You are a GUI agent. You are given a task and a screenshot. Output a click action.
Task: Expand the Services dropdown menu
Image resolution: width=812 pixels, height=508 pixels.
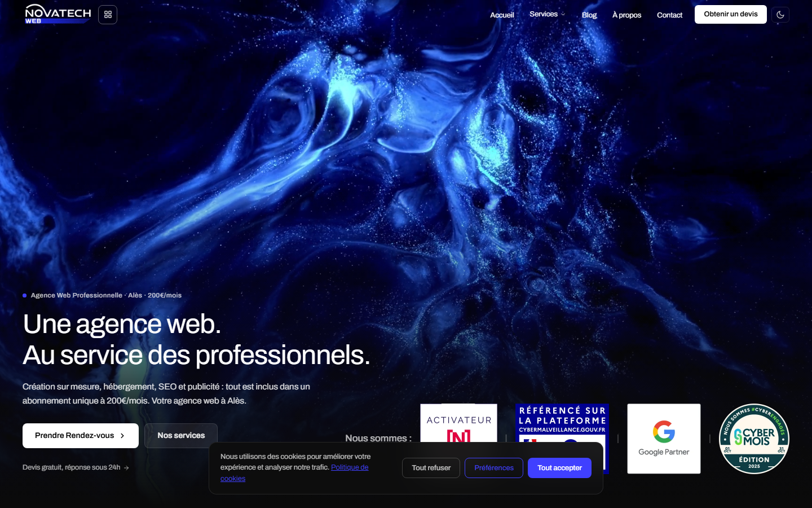tap(547, 14)
